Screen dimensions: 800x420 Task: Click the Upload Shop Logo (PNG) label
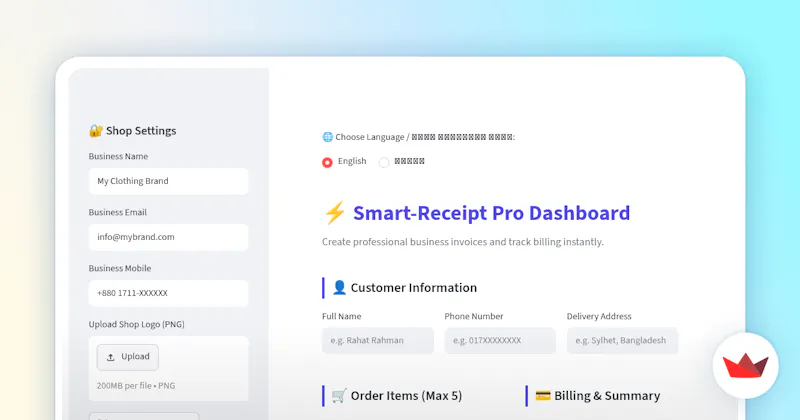(x=137, y=324)
